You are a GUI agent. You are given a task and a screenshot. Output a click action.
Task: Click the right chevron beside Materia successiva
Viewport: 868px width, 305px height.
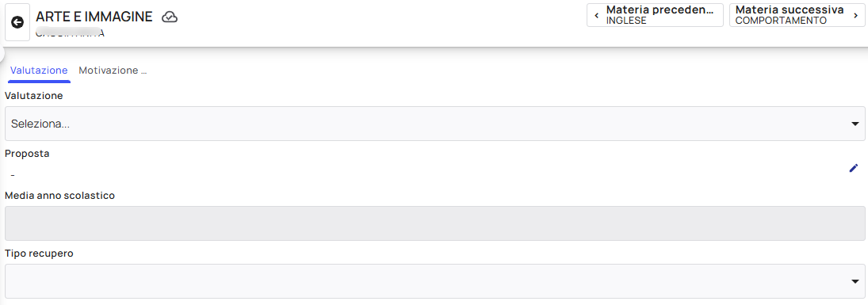(x=855, y=16)
